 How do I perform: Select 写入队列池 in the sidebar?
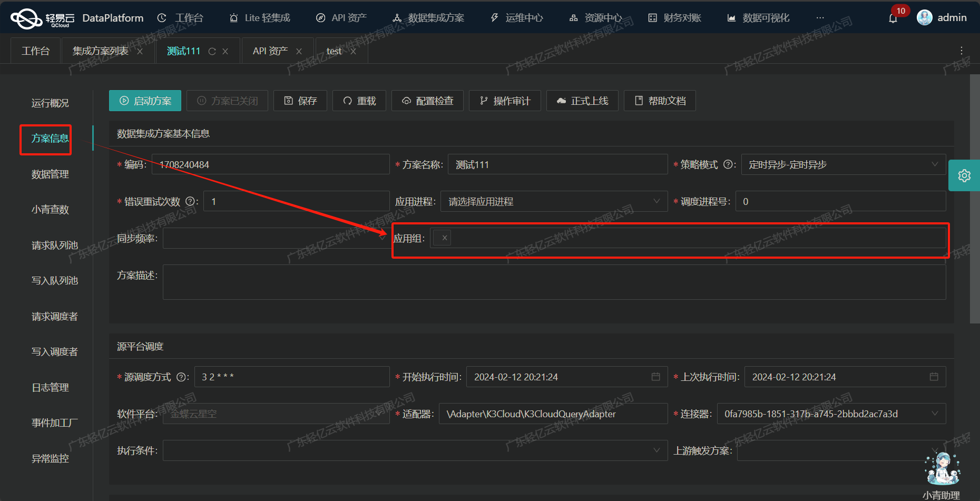(55, 280)
